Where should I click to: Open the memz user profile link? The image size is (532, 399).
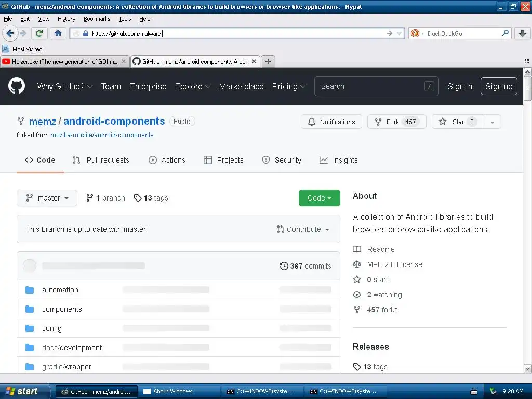click(x=43, y=122)
